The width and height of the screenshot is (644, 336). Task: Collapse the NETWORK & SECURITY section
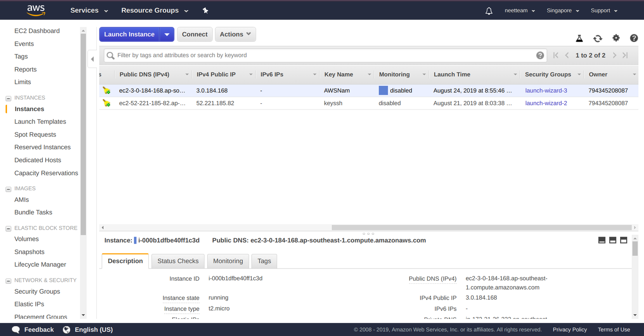pos(8,281)
